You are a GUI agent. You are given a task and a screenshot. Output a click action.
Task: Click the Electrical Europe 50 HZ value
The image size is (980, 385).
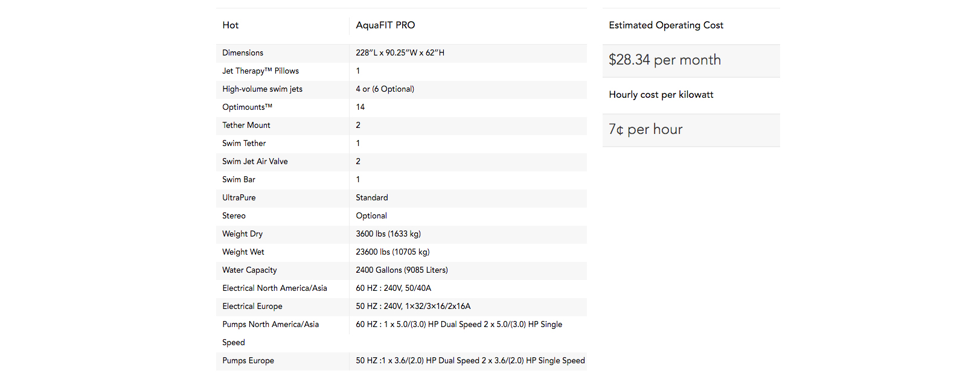coord(413,307)
